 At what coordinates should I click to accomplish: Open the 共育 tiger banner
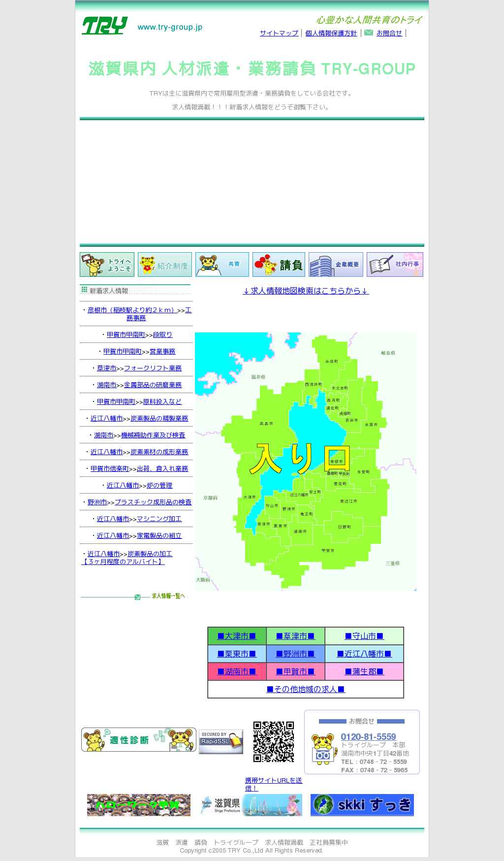point(222,265)
